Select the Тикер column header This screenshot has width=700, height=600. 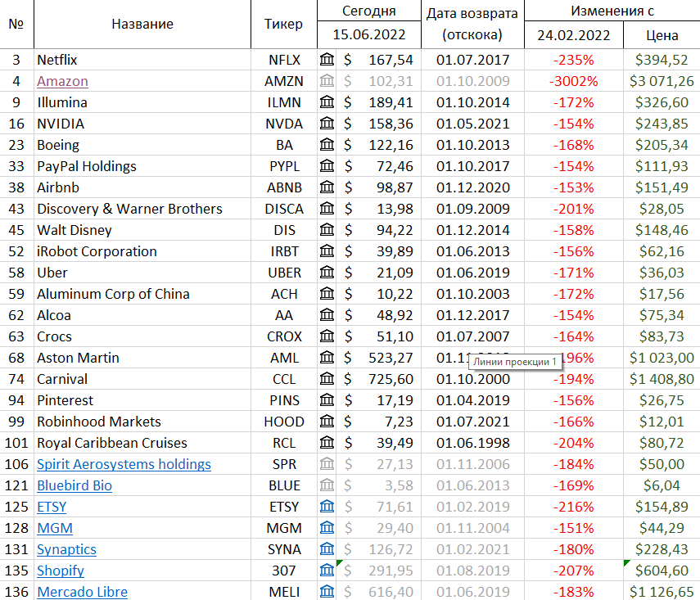pos(284,24)
